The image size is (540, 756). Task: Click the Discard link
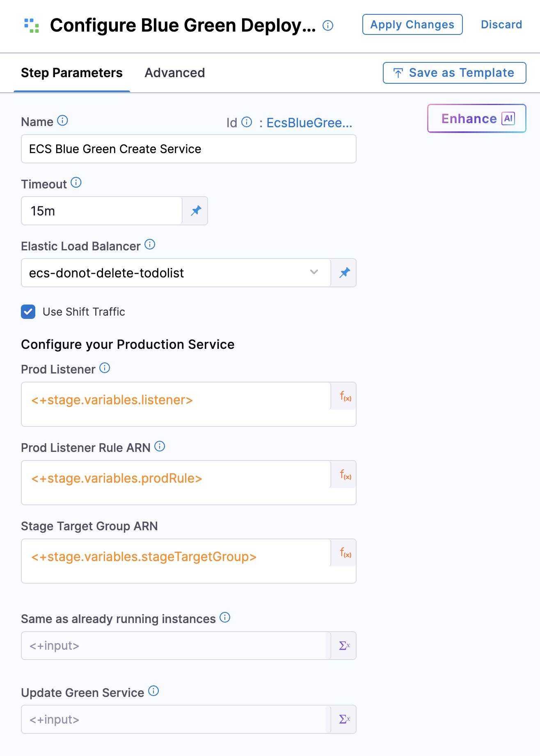pos(501,25)
